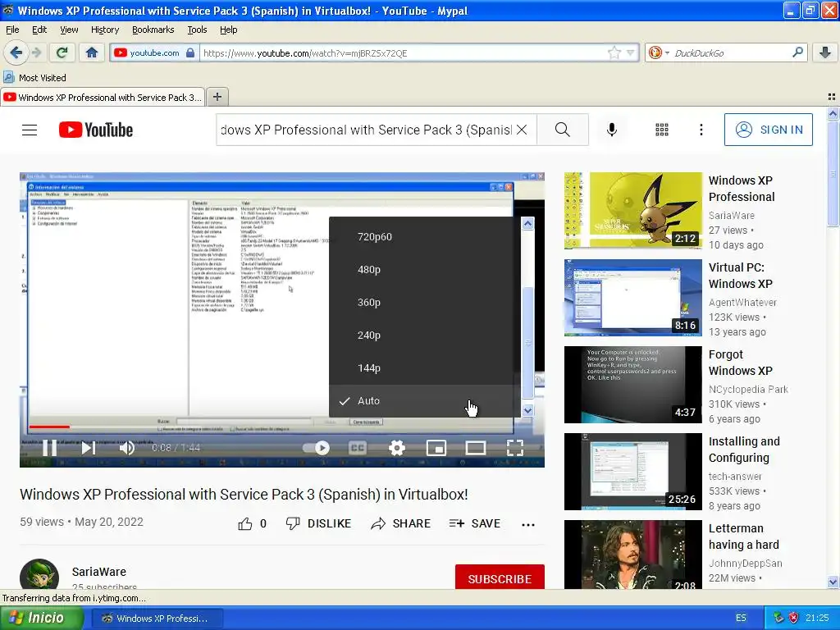Click the YouTube search magnifier button
This screenshot has height=630, width=840.
563,130
